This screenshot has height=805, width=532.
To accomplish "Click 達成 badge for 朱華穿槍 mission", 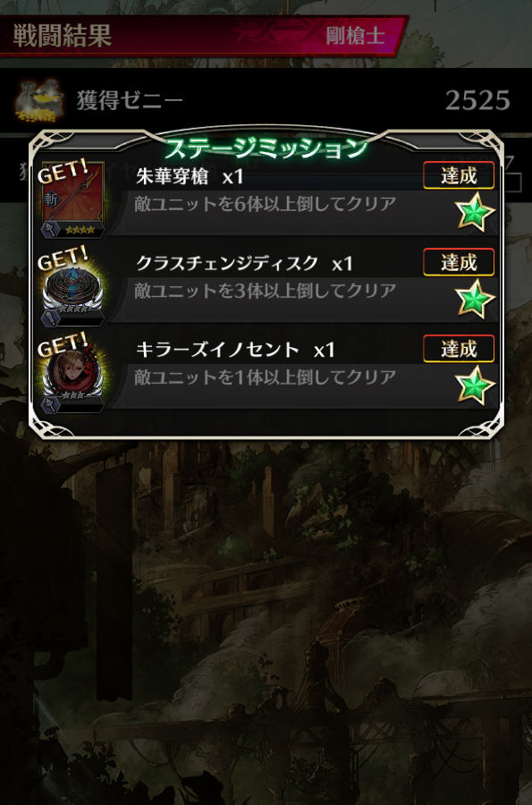I will point(459,175).
